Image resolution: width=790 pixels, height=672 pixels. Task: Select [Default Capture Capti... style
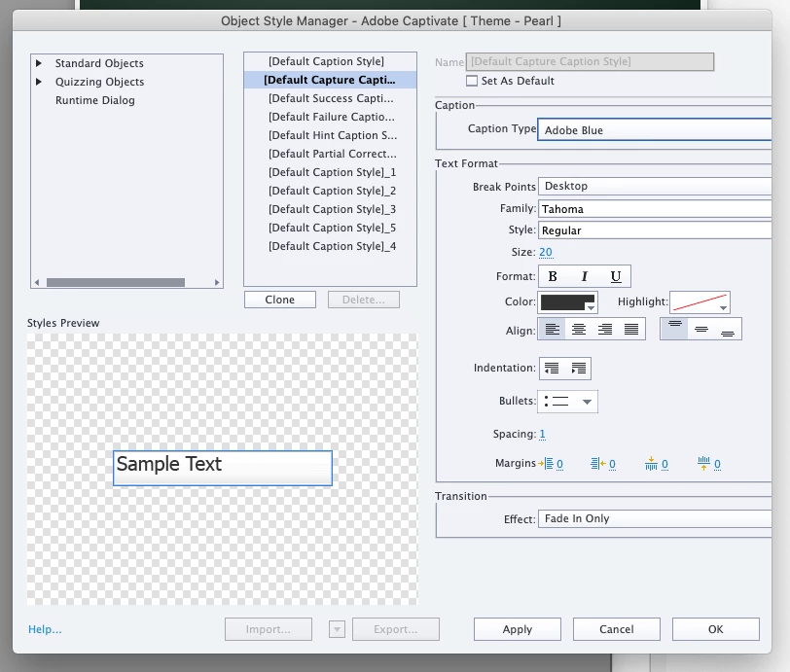[x=330, y=80]
